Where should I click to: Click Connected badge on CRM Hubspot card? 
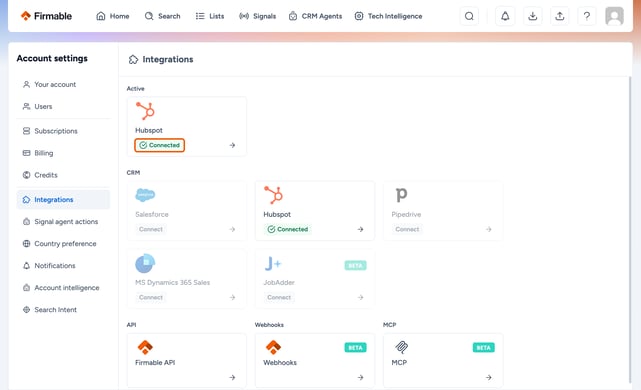point(288,229)
